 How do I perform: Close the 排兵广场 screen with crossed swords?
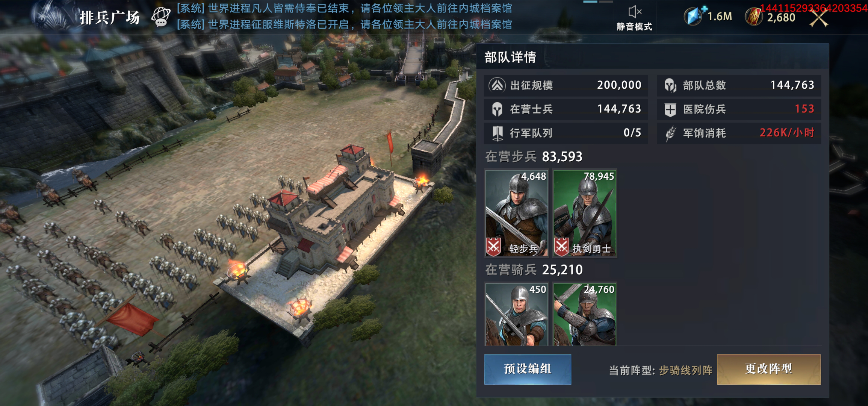(819, 18)
